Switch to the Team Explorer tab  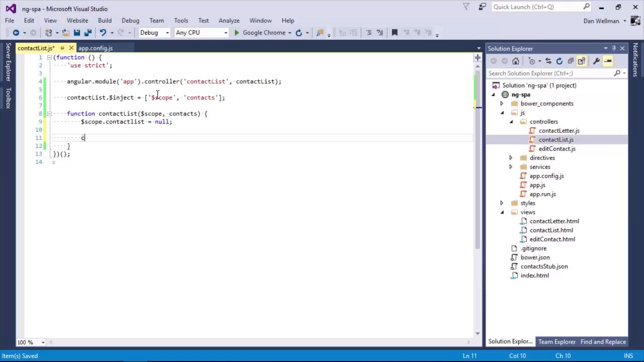[x=557, y=342]
